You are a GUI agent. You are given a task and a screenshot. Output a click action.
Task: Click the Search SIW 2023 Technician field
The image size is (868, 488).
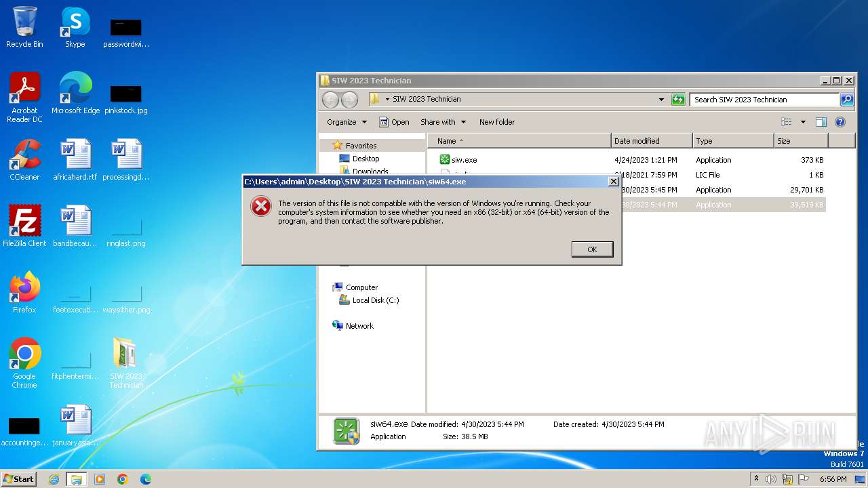(765, 100)
